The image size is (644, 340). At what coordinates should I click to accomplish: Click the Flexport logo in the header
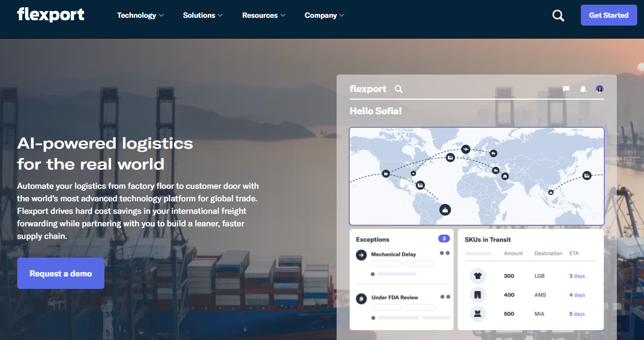click(51, 15)
